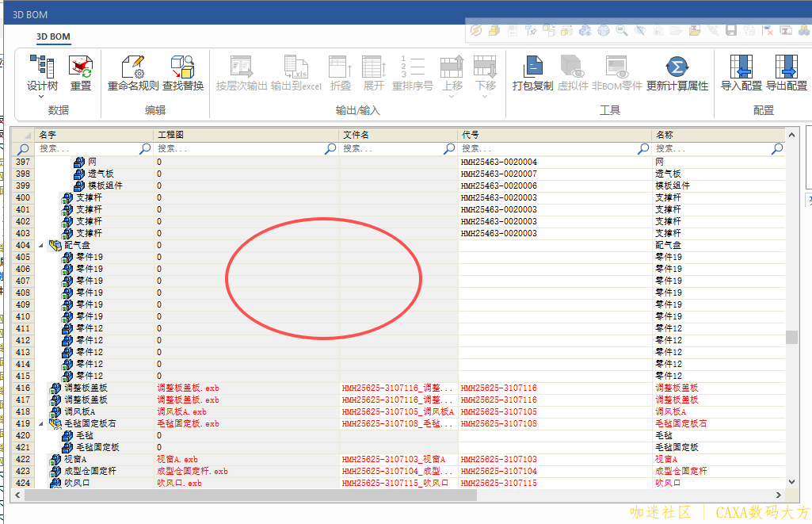This screenshot has height=524, width=812.
Task: Click the 重置 reset icon
Action: pyautogui.click(x=80, y=67)
